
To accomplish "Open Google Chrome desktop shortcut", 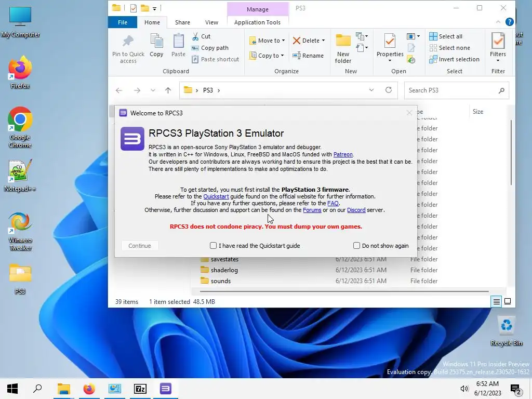I will pyautogui.click(x=20, y=127).
